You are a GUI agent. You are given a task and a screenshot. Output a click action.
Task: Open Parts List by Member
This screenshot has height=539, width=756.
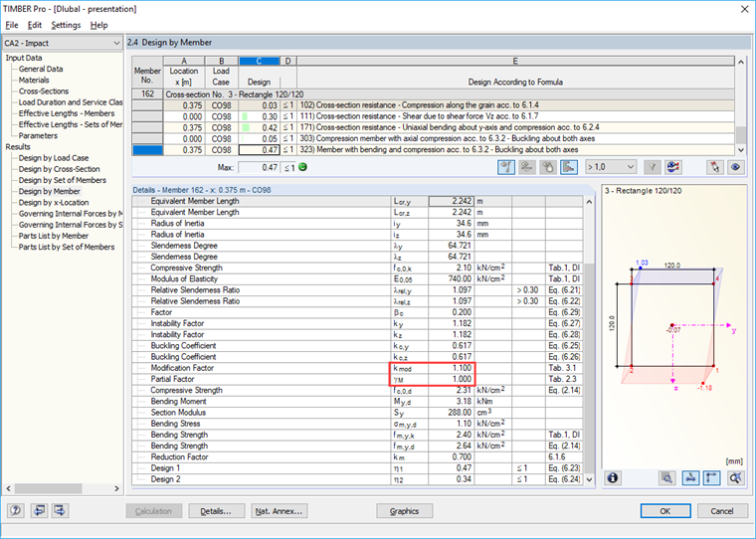(54, 236)
